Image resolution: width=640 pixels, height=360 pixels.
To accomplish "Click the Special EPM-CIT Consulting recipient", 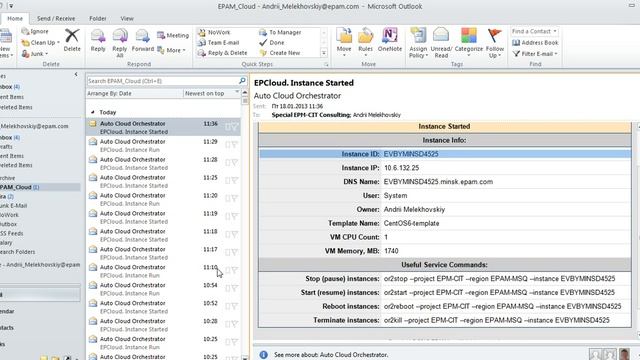I will point(311,115).
